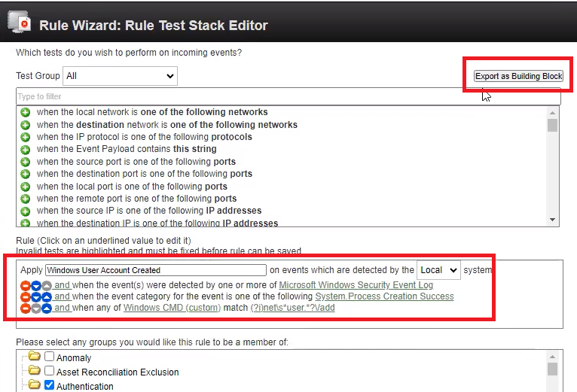
Task: Click the plus icon beside source IP test
Action: [26, 211]
